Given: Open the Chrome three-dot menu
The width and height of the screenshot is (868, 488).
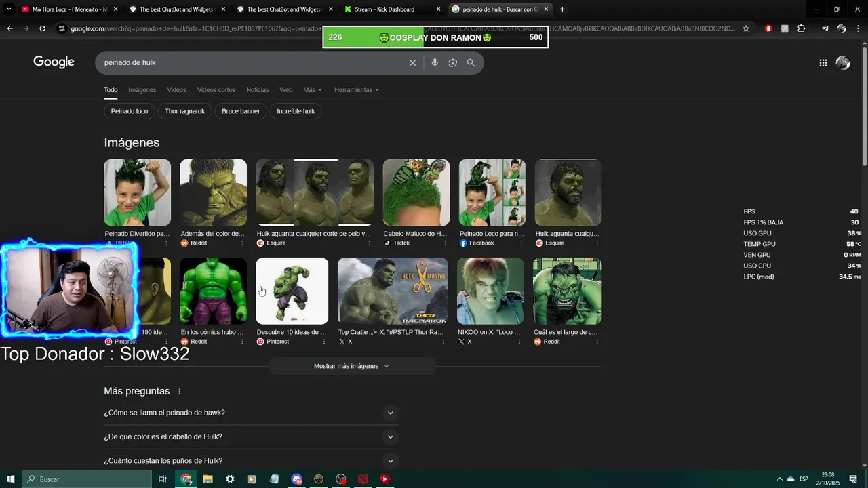Looking at the screenshot, I should click(x=858, y=28).
